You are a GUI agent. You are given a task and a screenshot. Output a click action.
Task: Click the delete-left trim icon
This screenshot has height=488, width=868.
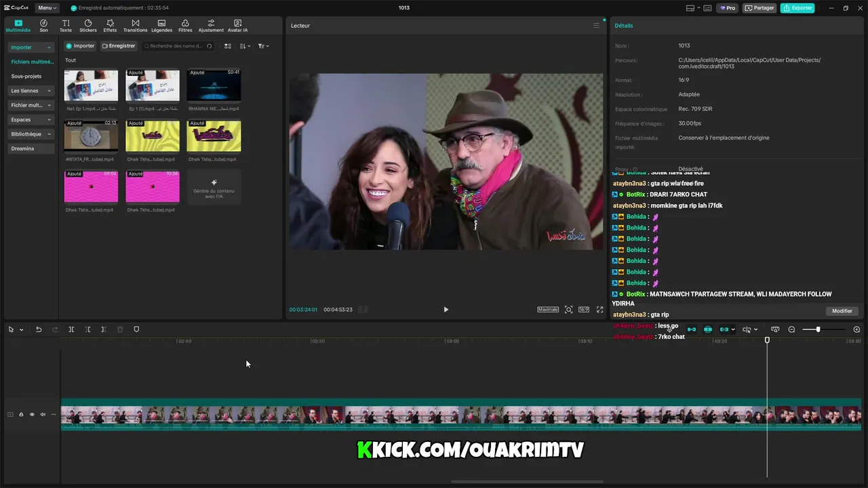[x=87, y=329]
